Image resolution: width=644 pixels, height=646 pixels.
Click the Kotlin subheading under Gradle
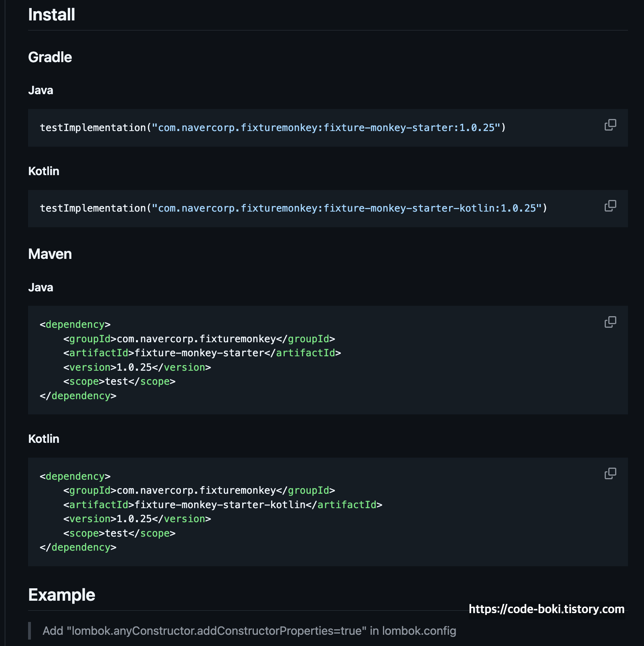[44, 171]
